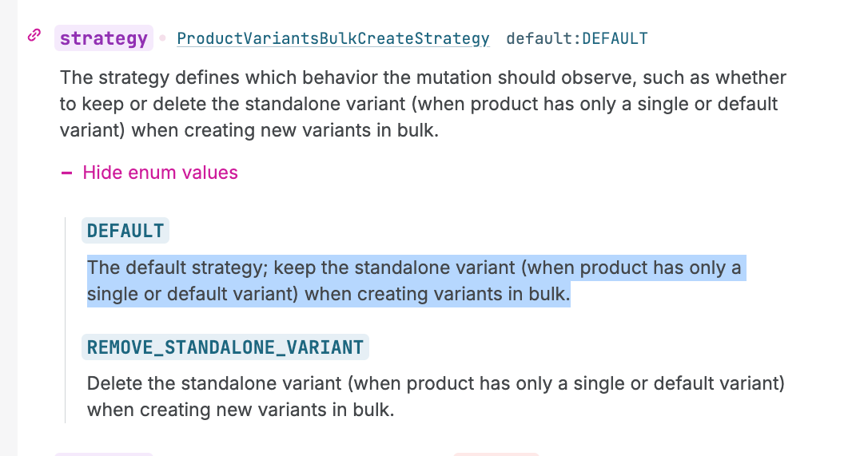The image size is (868, 456).
Task: Click the default:DEFAULT label
Action: coord(577,38)
